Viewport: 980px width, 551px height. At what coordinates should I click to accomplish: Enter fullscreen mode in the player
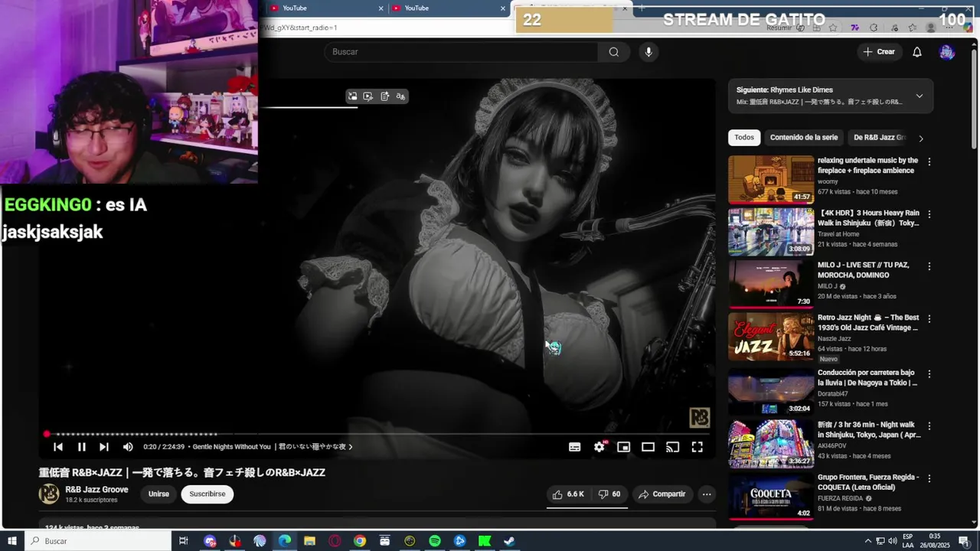(x=697, y=447)
